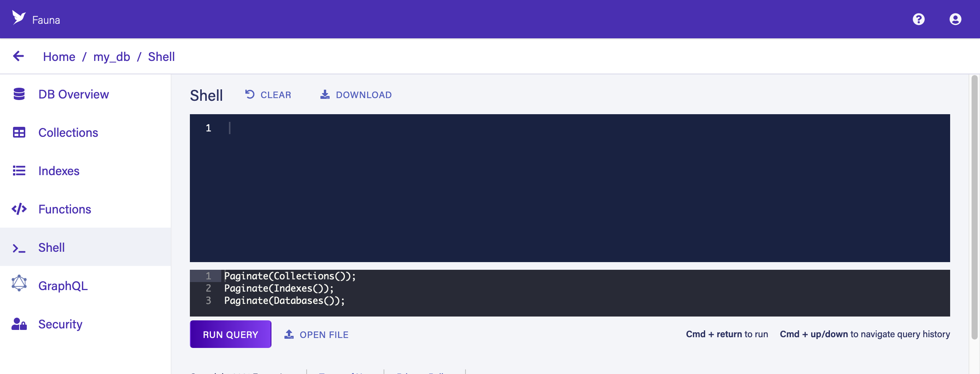The image size is (980, 374).
Task: Select the Indexes list icon
Action: [x=19, y=171]
